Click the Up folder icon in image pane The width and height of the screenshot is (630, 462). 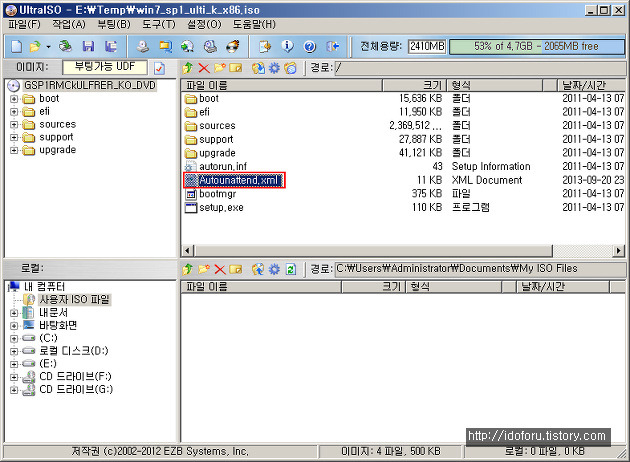[188, 68]
